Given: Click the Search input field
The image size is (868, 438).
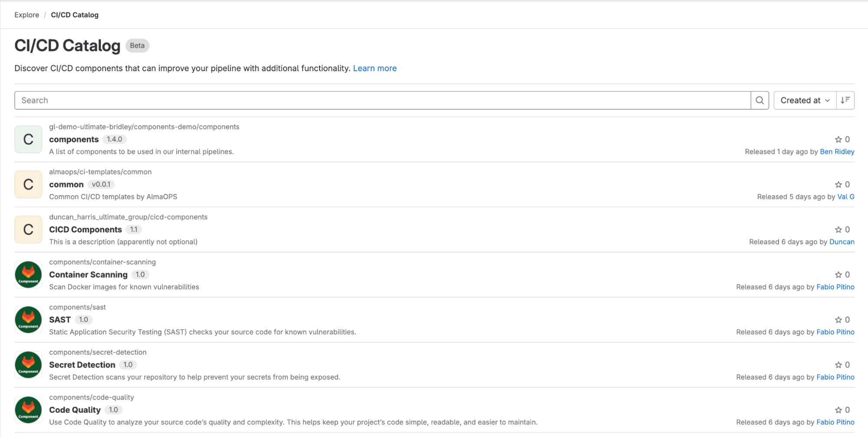Looking at the screenshot, I should click(x=383, y=100).
